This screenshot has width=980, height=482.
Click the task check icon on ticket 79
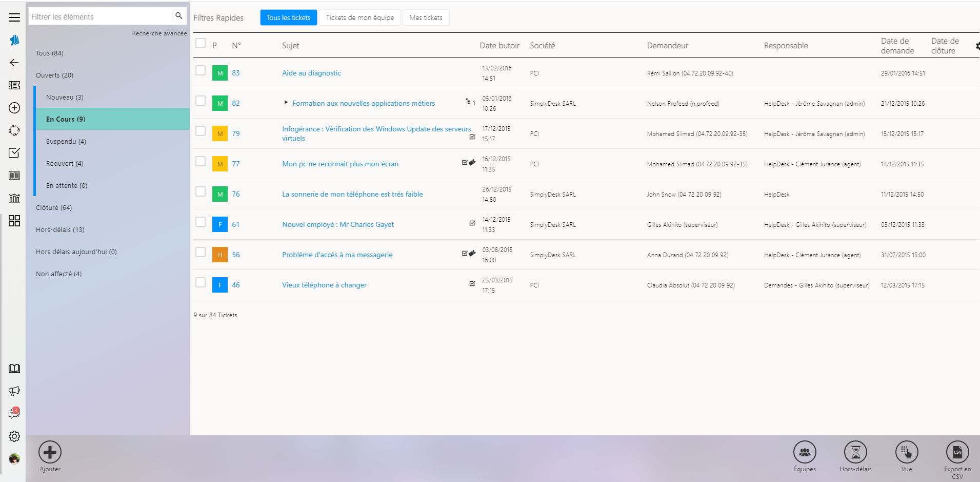click(472, 137)
